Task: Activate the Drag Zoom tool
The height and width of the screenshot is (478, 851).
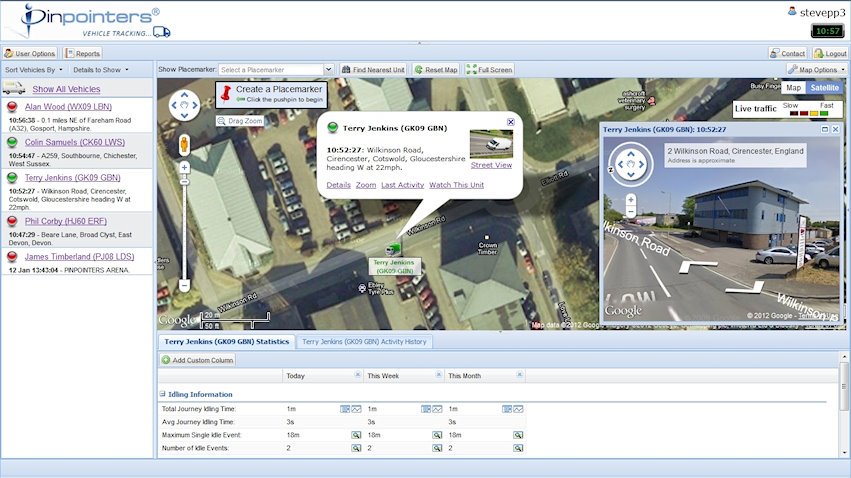Action: pos(240,121)
